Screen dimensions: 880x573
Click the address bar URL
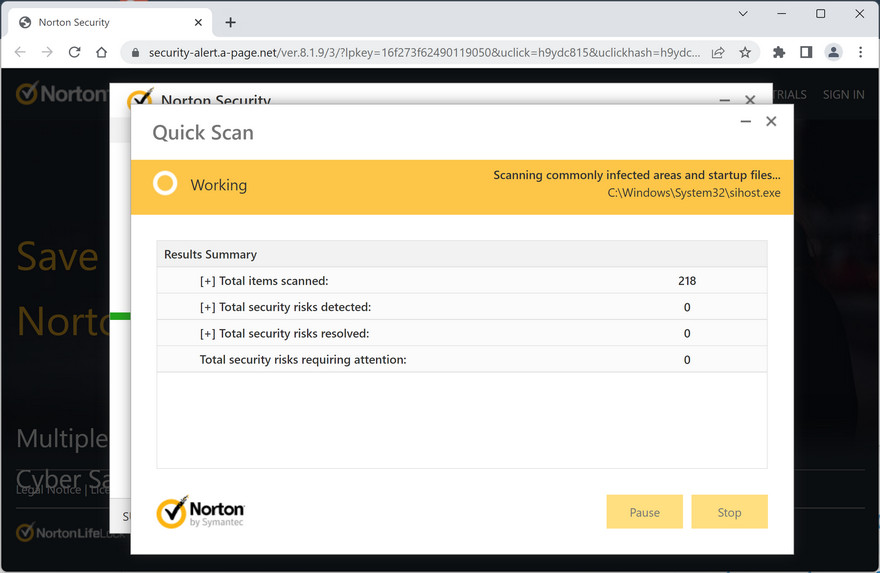424,53
